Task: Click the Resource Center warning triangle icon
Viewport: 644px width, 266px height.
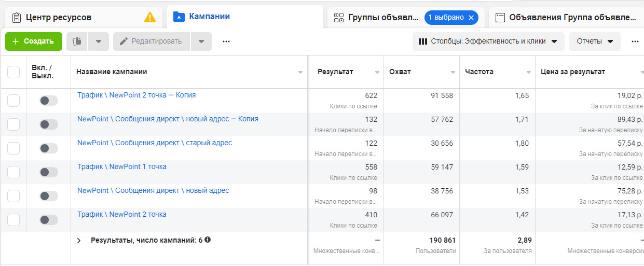Action: [149, 17]
